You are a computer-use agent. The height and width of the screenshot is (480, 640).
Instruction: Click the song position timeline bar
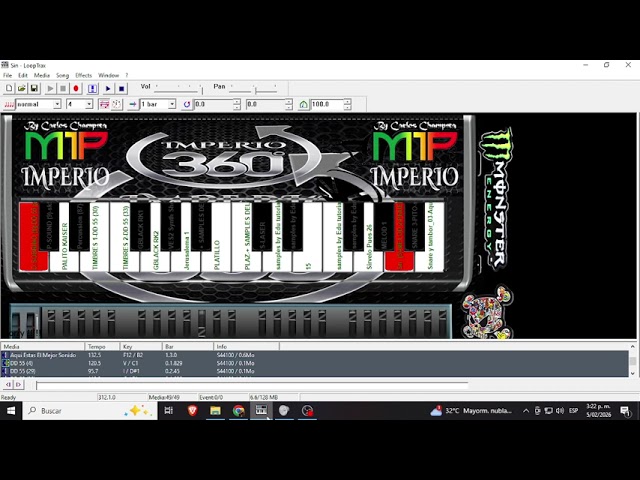pos(252,385)
